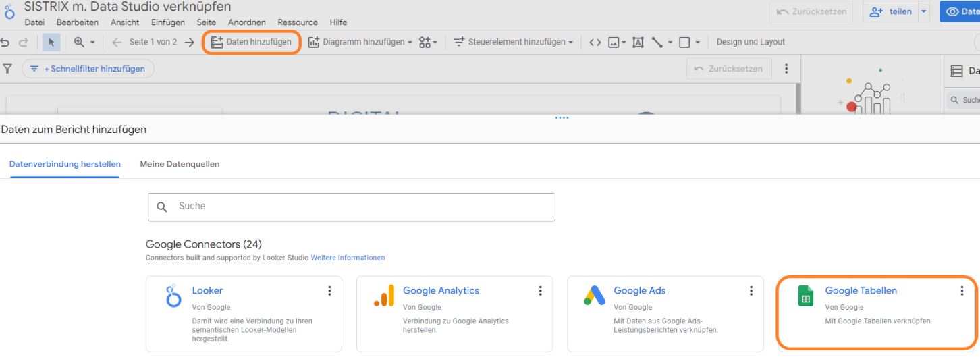Add a Schnellfilter to the report

click(x=88, y=69)
